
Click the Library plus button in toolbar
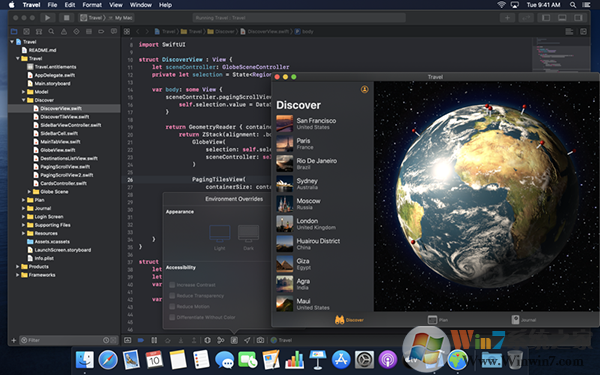tap(507, 18)
